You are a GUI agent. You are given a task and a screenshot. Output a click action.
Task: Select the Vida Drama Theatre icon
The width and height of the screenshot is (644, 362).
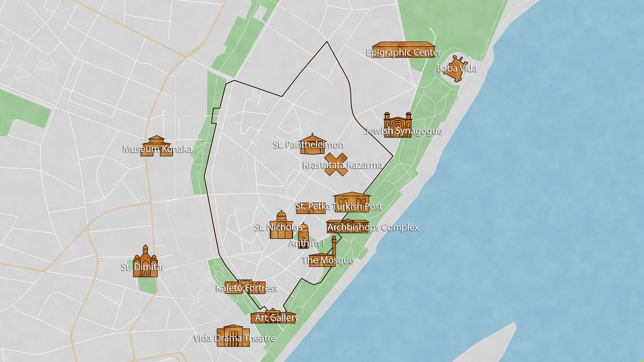[233, 336]
